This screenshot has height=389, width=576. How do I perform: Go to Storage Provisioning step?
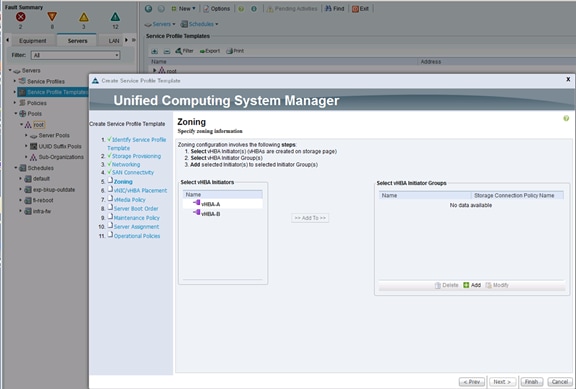[136, 156]
